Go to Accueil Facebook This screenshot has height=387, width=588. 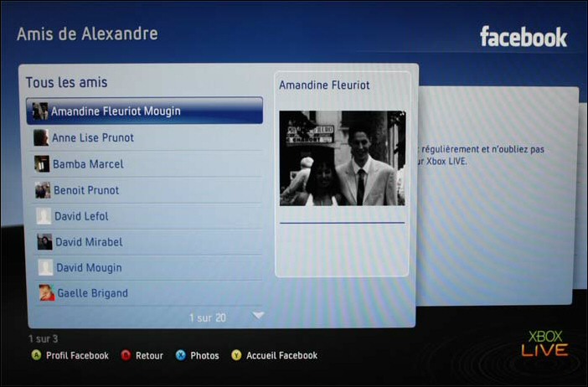(281, 355)
